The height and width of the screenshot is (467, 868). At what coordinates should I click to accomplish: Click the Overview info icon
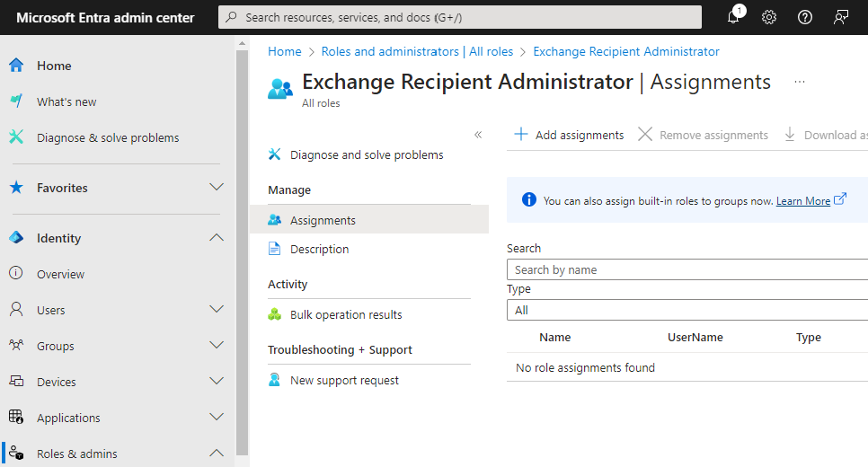16,273
